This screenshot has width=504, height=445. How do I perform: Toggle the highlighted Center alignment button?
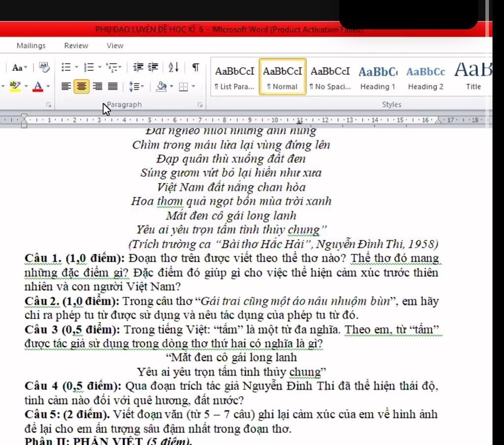82,87
